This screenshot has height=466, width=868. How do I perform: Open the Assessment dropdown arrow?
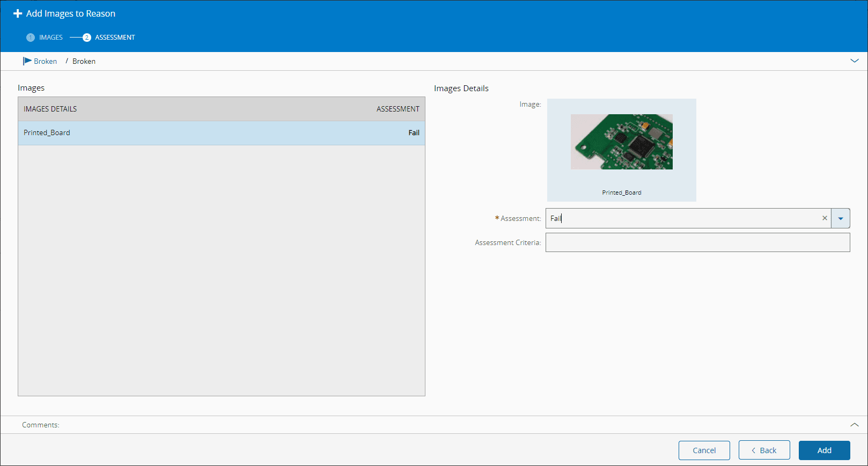[x=841, y=218]
